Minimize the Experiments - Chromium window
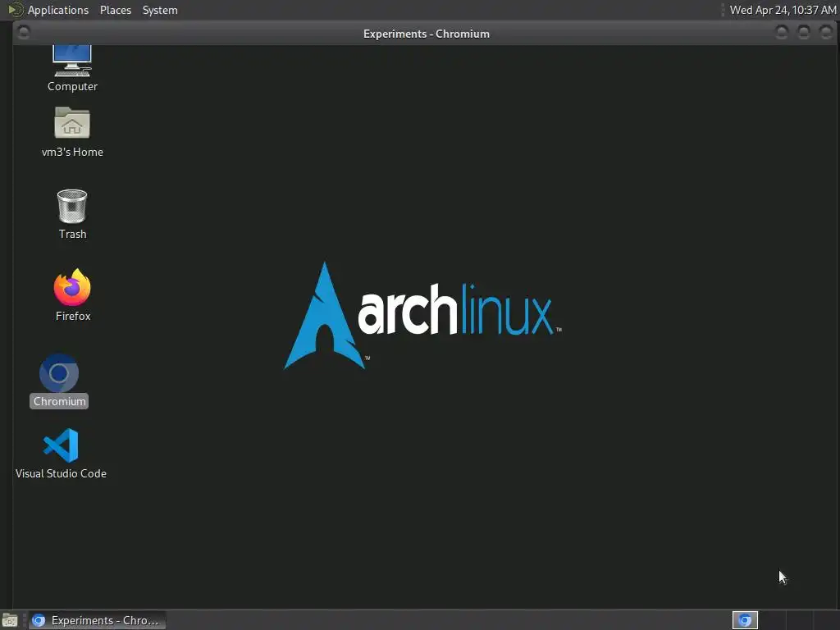Image resolution: width=840 pixels, height=630 pixels. coord(782,33)
